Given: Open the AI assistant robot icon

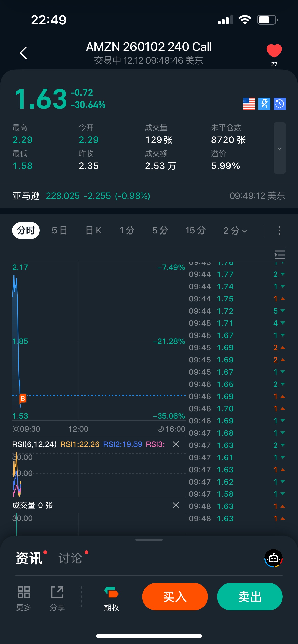Looking at the screenshot, I should click(x=274, y=558).
